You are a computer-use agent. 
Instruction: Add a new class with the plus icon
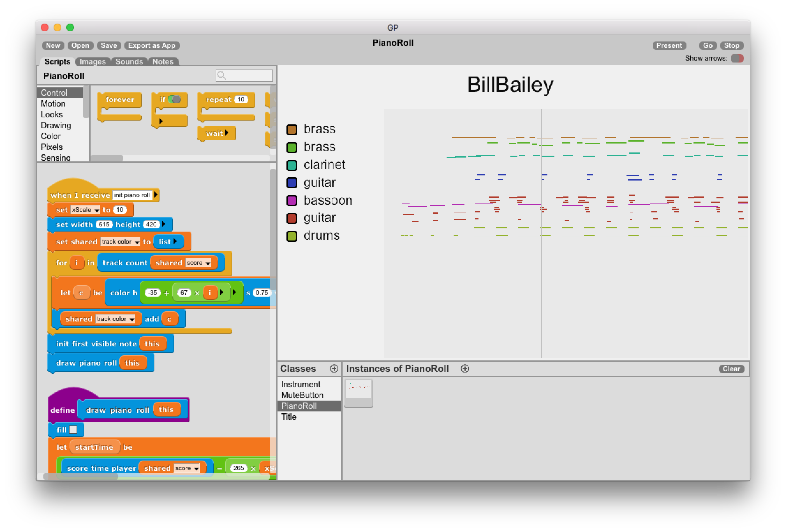point(334,368)
